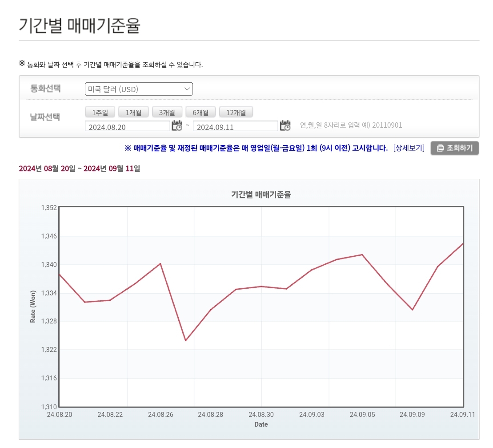Focus the start date field 2024.08.20
This screenshot has width=493, height=448.
pos(127,126)
